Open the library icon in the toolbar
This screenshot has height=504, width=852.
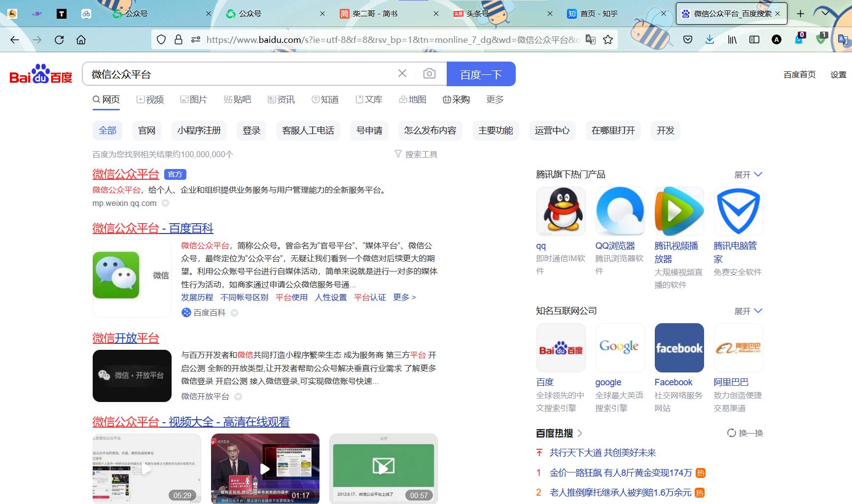(732, 39)
